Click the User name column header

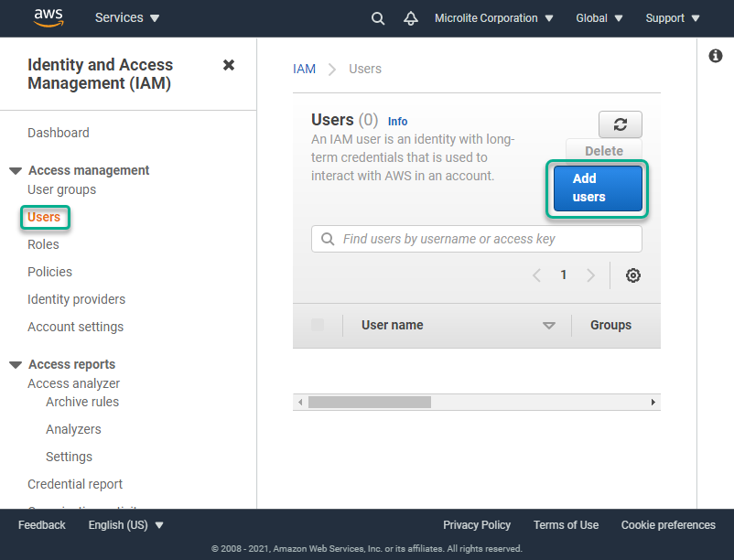click(x=393, y=325)
